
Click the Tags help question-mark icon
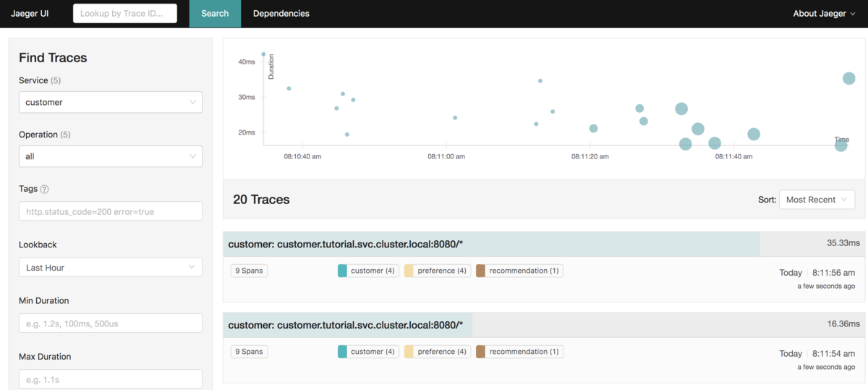click(x=44, y=189)
